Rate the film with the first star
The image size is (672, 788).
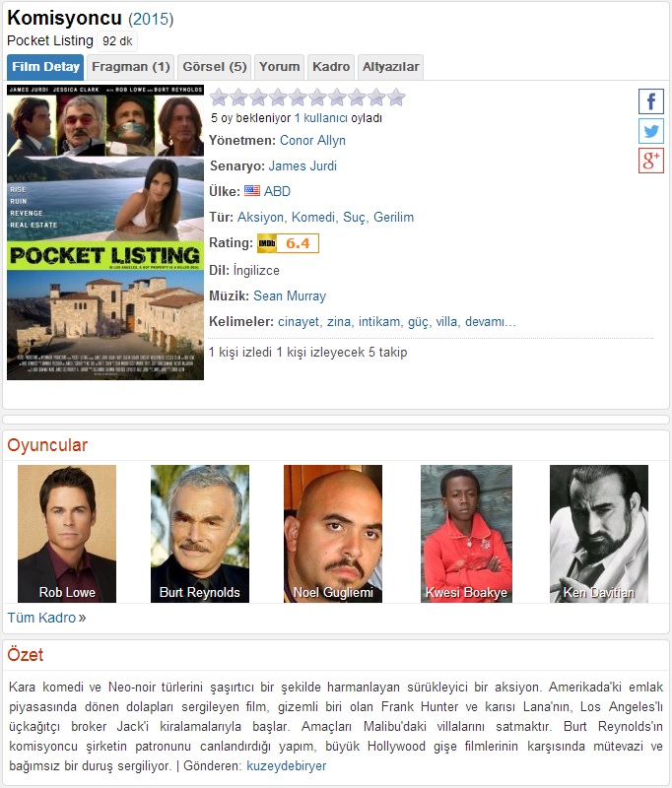click(x=219, y=97)
